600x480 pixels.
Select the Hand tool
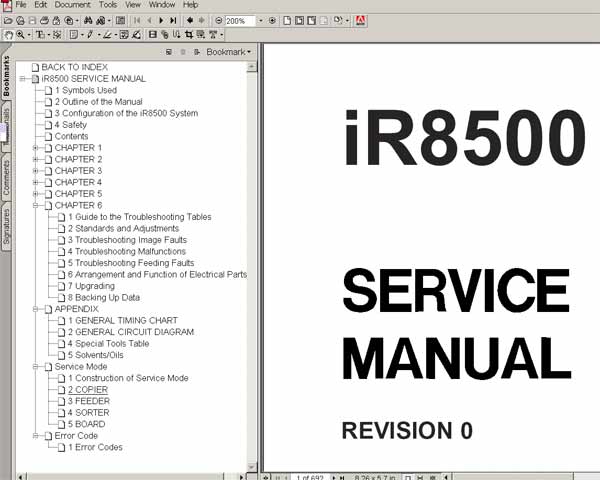point(8,35)
